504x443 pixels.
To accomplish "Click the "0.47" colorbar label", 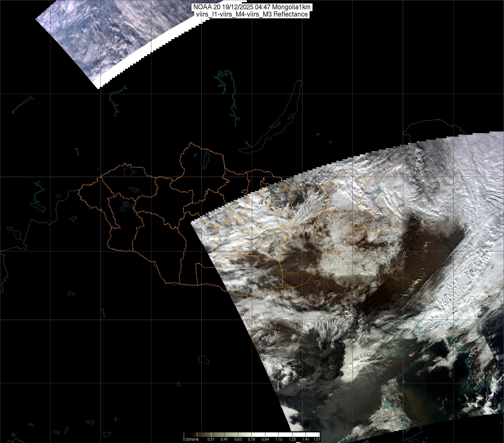I will (225, 439).
